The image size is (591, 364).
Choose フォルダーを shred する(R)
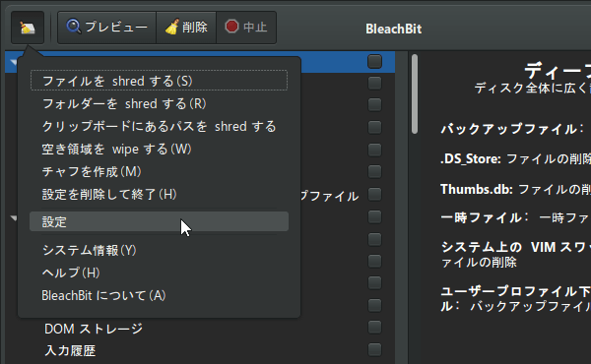pyautogui.click(x=159, y=103)
